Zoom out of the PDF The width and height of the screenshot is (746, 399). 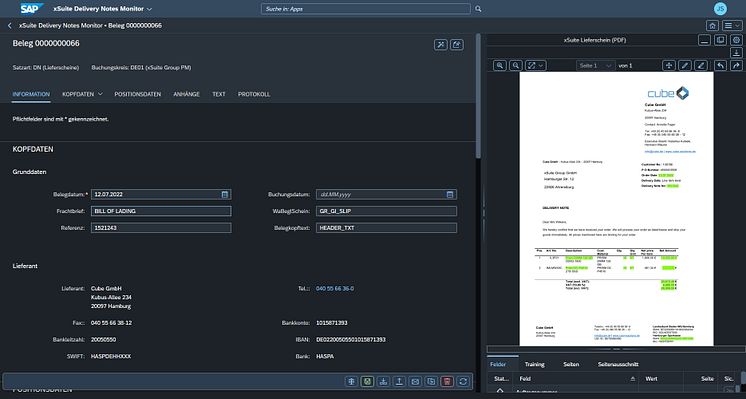[516, 66]
